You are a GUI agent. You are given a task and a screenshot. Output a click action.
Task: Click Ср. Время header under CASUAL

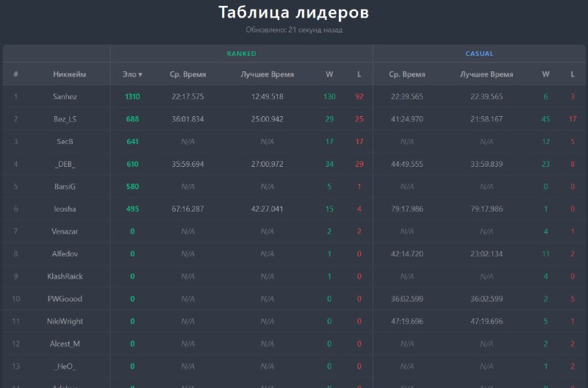tap(407, 74)
